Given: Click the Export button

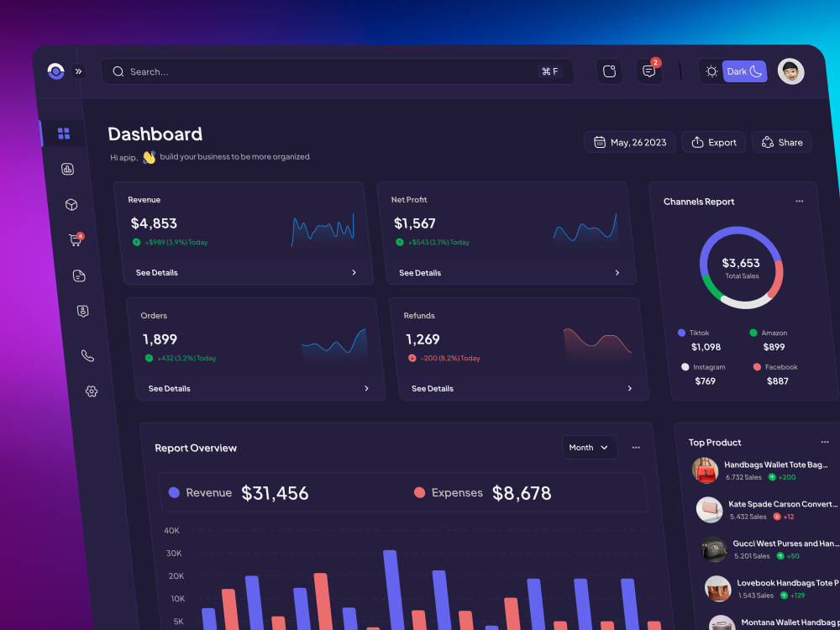Looking at the screenshot, I should pos(713,142).
